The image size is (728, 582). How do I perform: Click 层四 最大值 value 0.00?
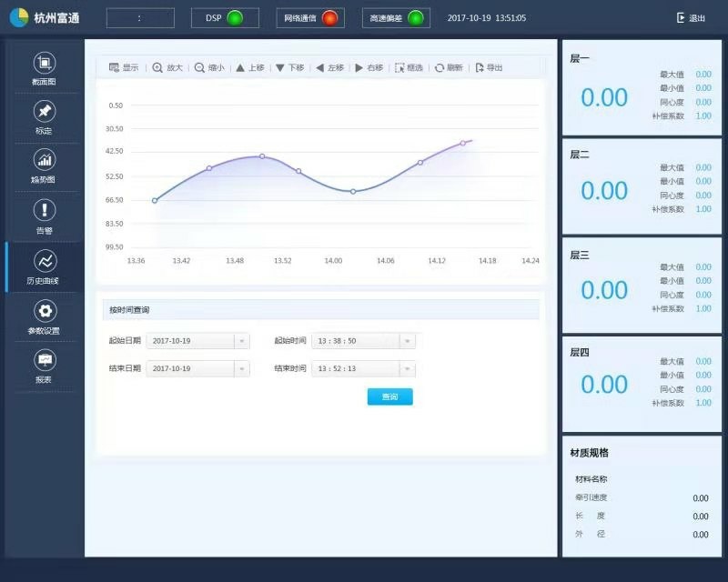point(703,361)
